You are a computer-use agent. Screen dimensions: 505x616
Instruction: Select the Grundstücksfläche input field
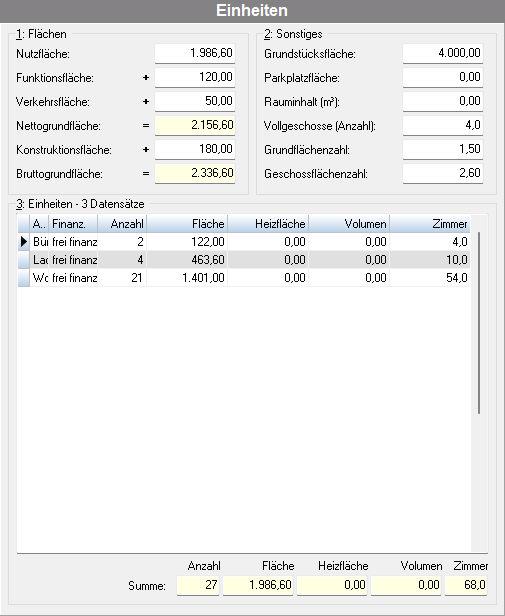[x=443, y=53]
